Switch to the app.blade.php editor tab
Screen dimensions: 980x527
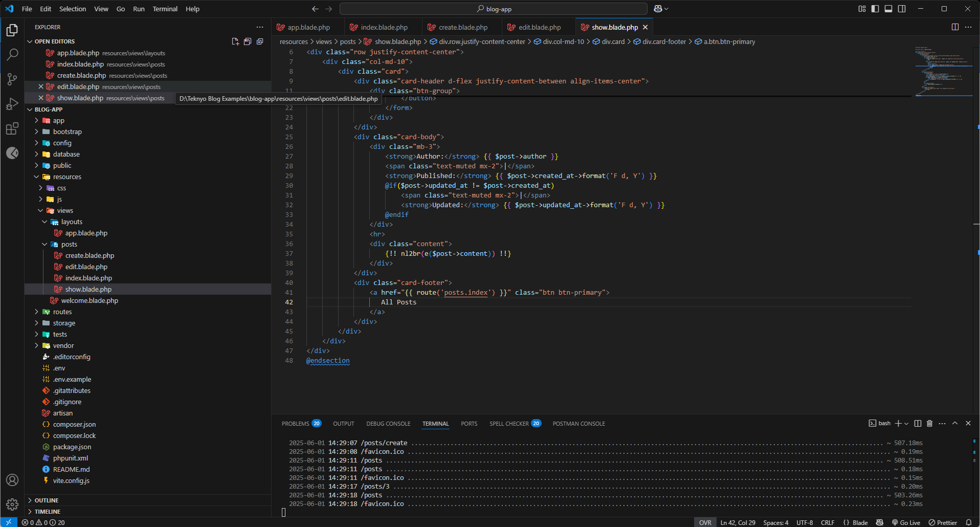click(308, 27)
